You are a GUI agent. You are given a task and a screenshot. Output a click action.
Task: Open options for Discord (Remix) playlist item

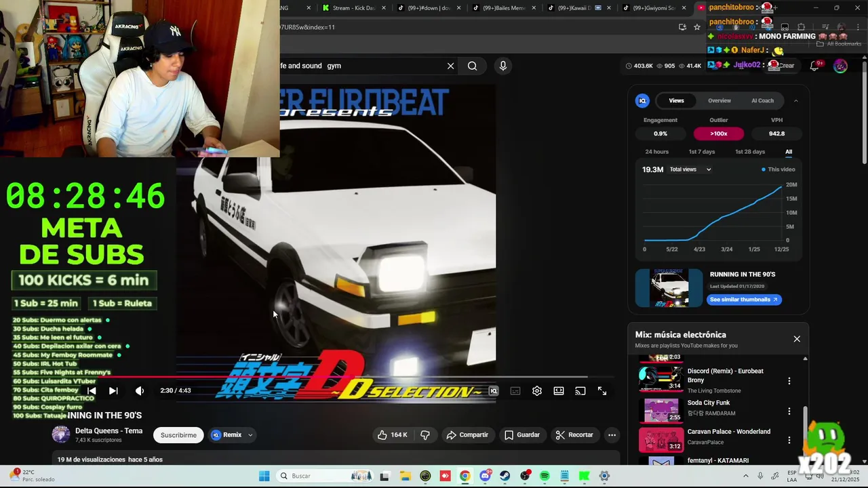click(789, 381)
